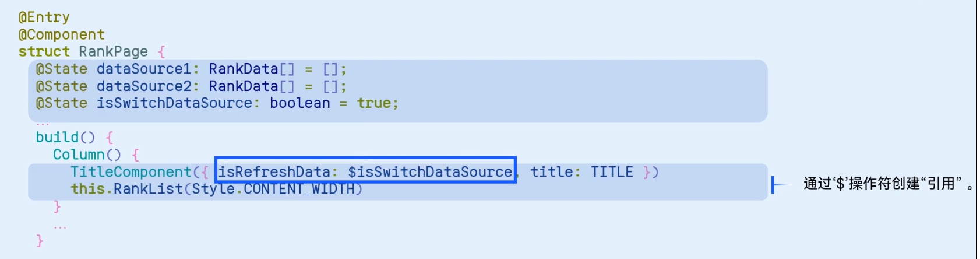Click the build() method name
Image resolution: width=980 pixels, height=259 pixels.
coord(65,137)
